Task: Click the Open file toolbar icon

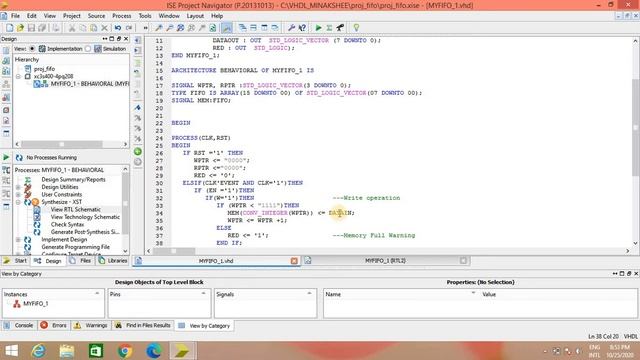Action: click(x=20, y=28)
